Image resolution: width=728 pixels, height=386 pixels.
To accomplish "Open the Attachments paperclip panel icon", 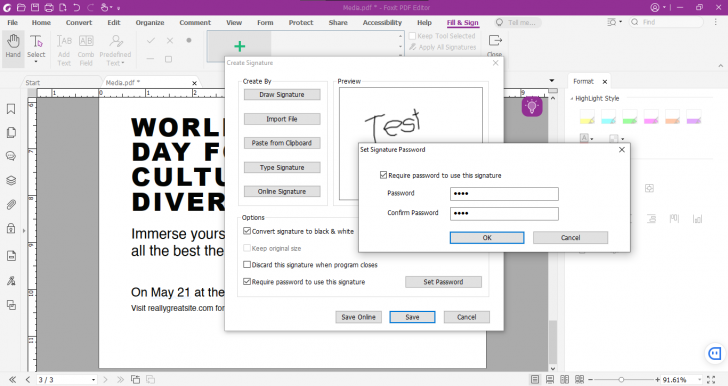I will 11,205.
